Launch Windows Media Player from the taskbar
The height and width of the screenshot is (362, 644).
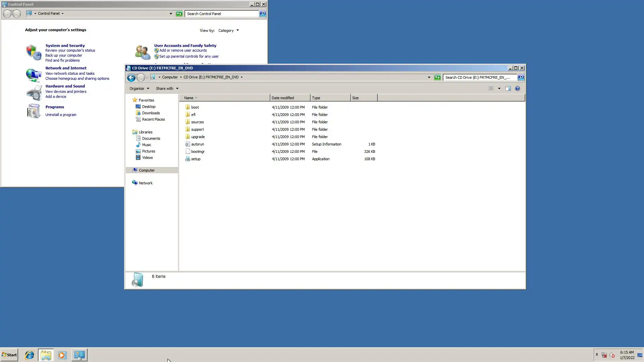tap(62, 355)
